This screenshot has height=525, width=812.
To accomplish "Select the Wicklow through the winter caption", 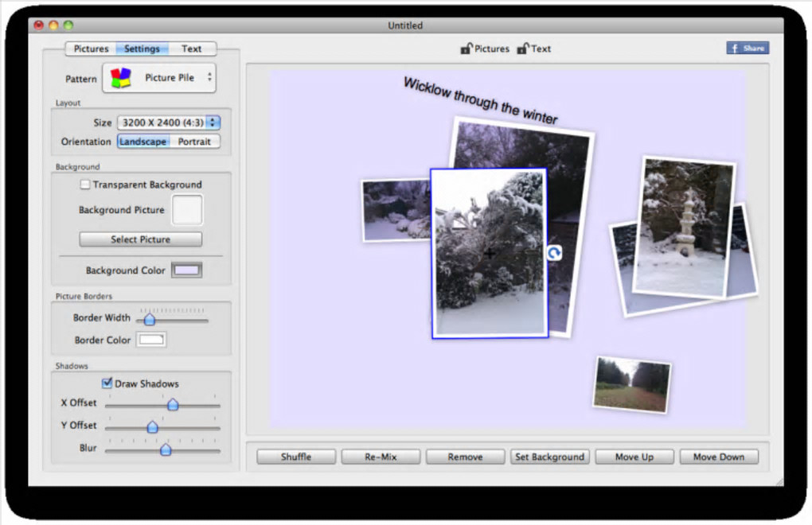I will pos(480,101).
